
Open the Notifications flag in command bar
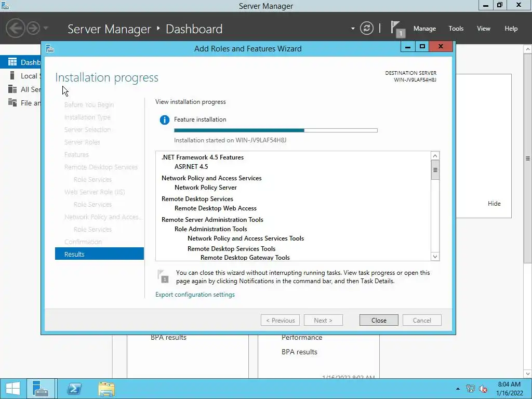[396, 29]
